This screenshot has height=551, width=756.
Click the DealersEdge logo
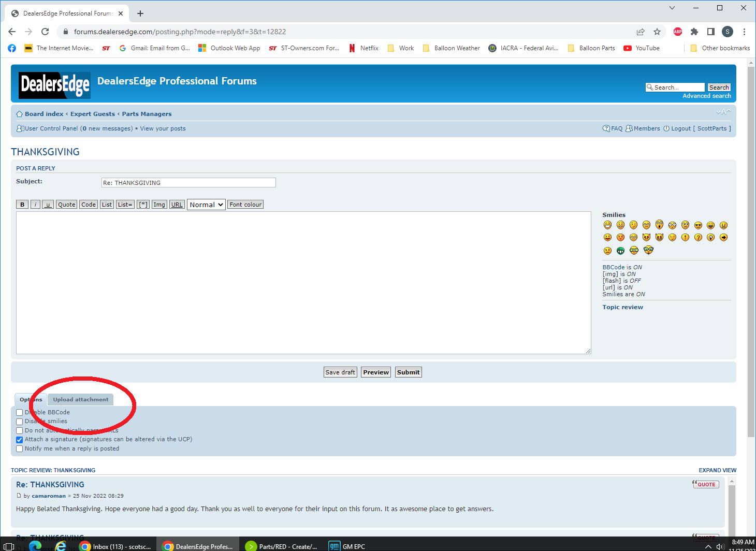[55, 85]
